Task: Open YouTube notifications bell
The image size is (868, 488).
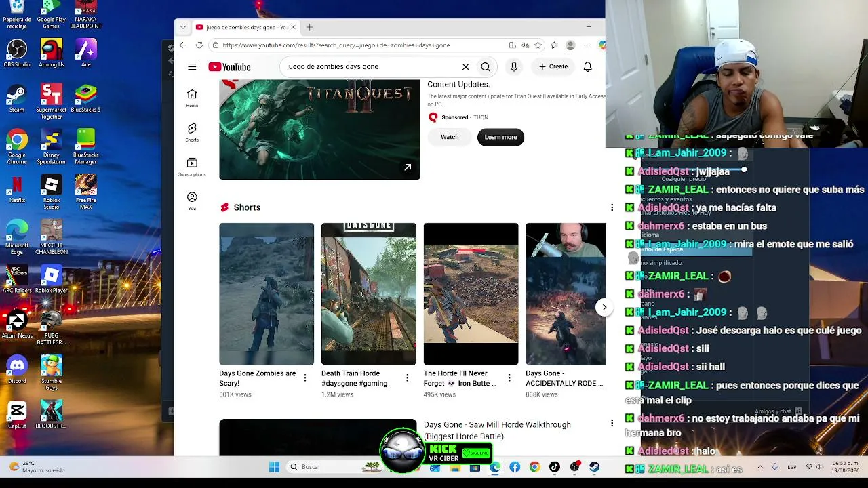Action: coord(588,66)
